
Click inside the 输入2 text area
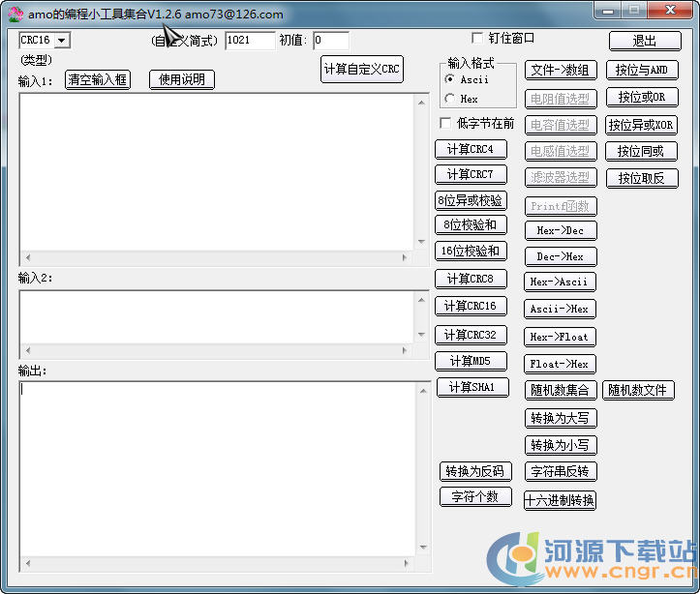pos(218,317)
